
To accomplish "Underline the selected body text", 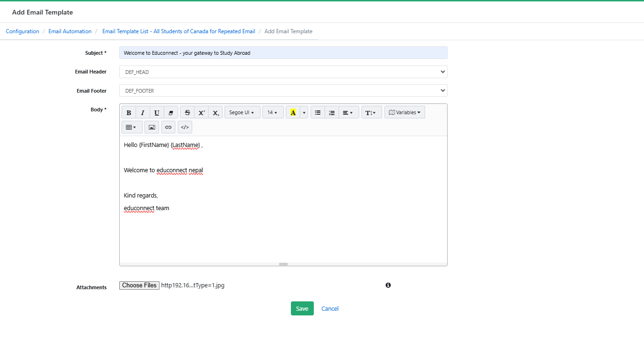I will (157, 112).
